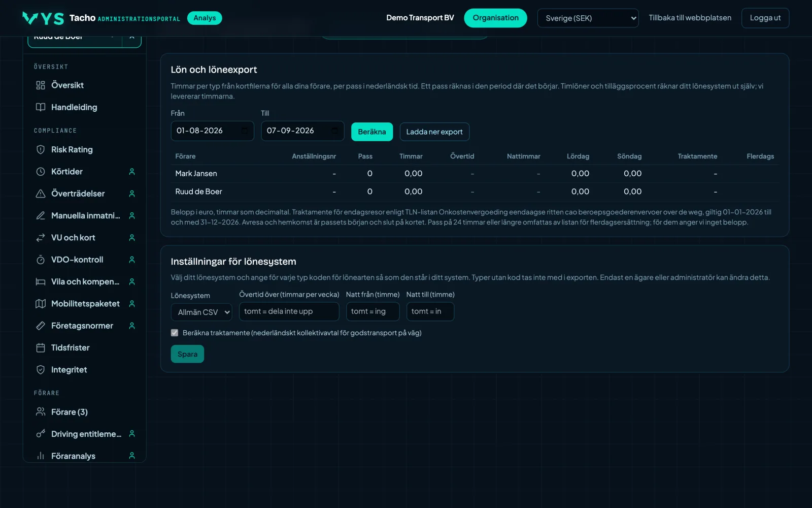Open the Förare (3) people icon
Screen dimensions: 812x508
[41, 412]
